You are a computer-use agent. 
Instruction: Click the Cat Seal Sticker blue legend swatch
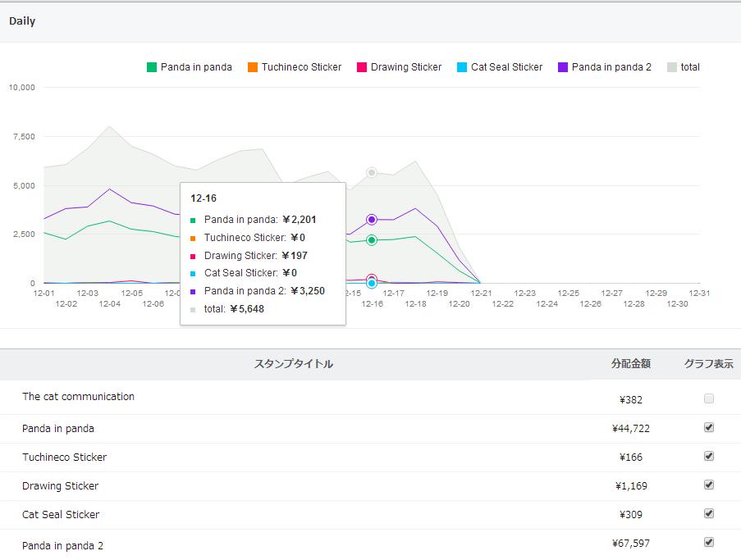pos(462,67)
